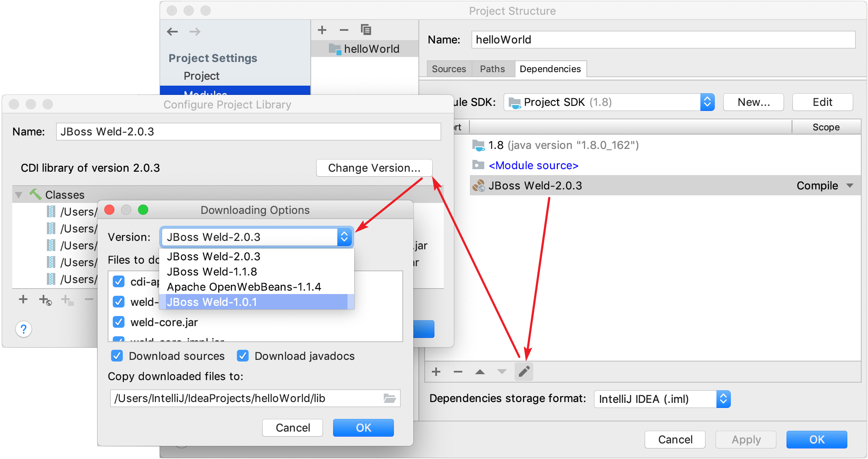Switch to the Paths tab
Screen dimensions: 868x459
click(x=492, y=69)
